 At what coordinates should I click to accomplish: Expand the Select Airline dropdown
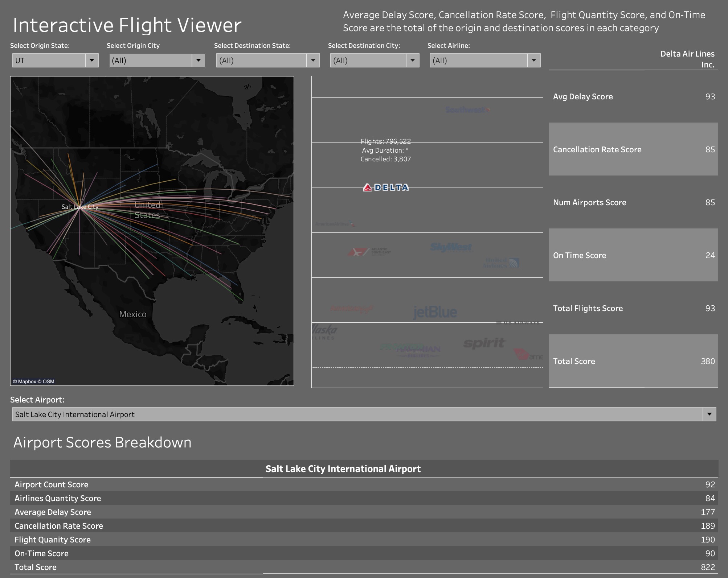[x=533, y=60]
